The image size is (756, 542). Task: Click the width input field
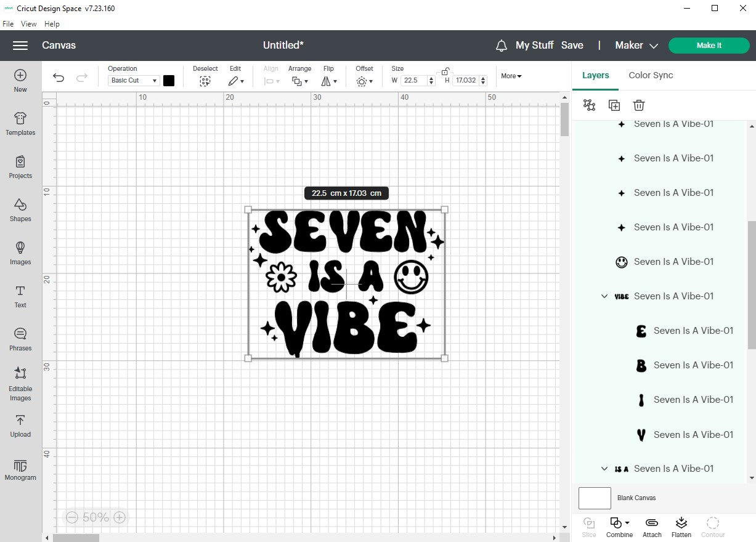point(412,80)
